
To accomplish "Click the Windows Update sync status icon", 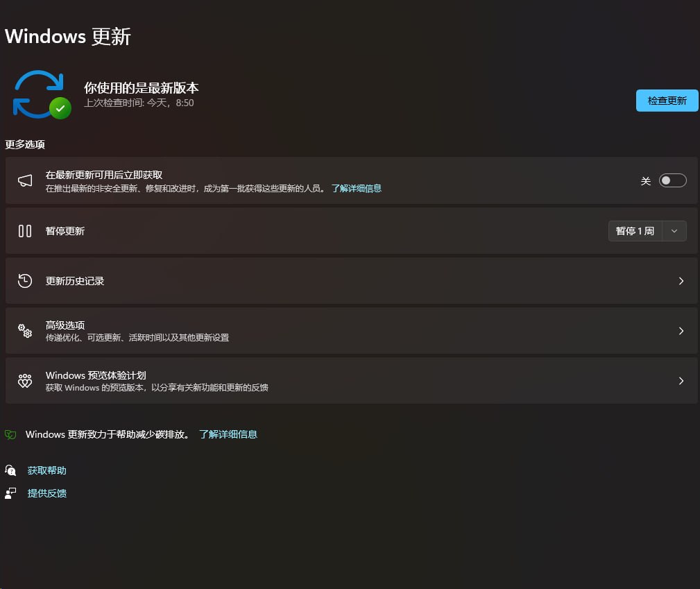I will [41, 94].
